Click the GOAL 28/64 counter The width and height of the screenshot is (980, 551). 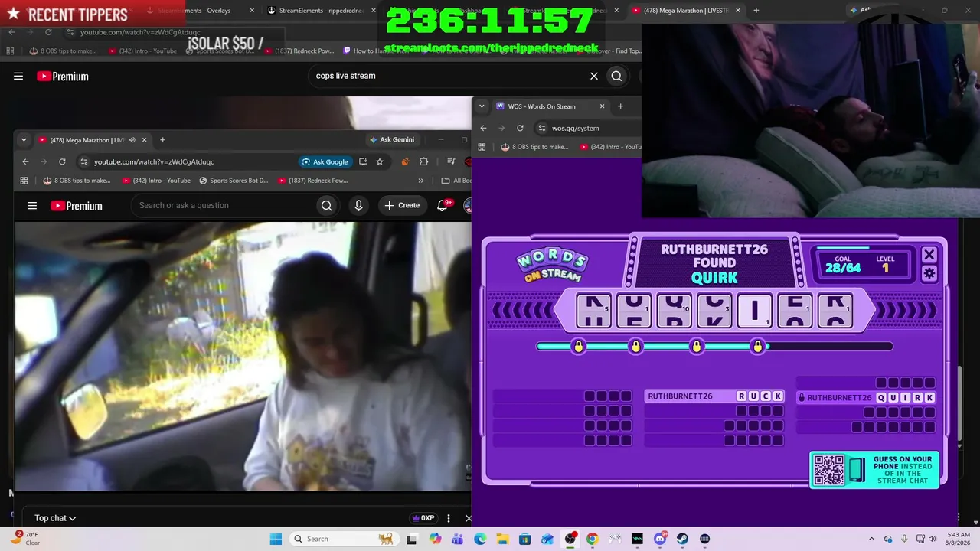(x=842, y=265)
